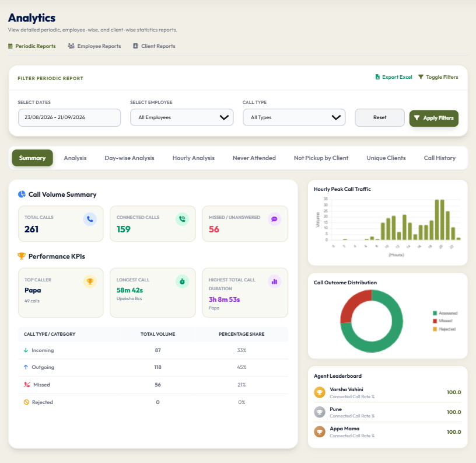Click the gold trophy next to Varsha Vahini

pyautogui.click(x=320, y=392)
